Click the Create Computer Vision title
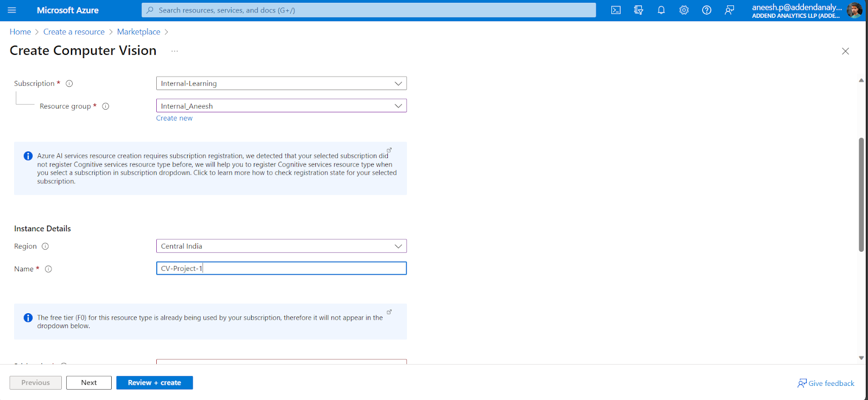868x400 pixels. 83,50
